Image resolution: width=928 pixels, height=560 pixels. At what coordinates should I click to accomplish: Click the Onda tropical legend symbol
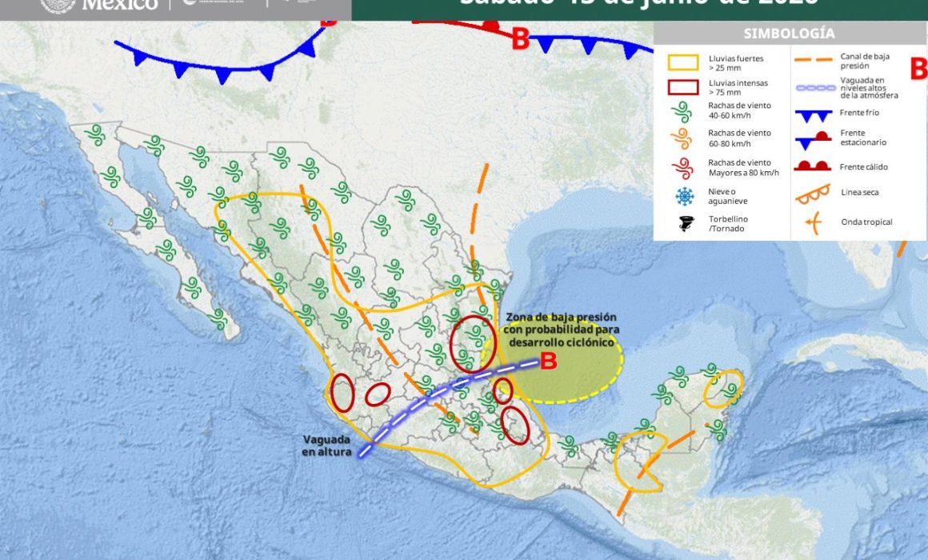(x=813, y=222)
